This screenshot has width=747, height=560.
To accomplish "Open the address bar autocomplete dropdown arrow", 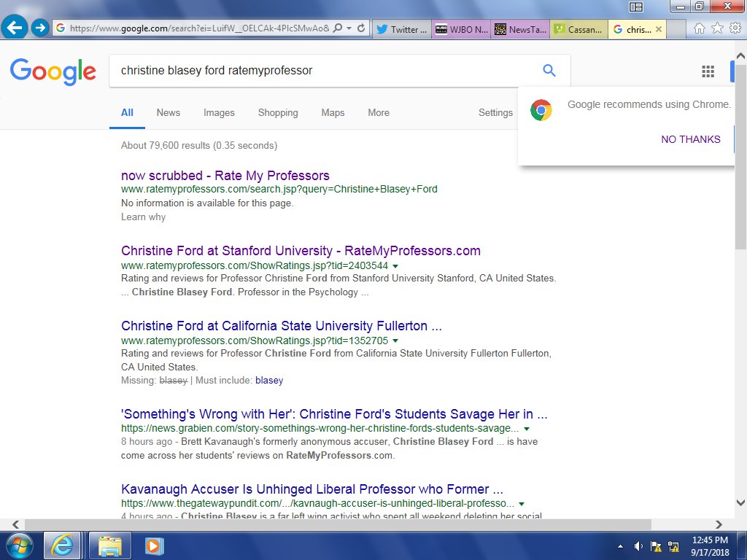I will (349, 28).
